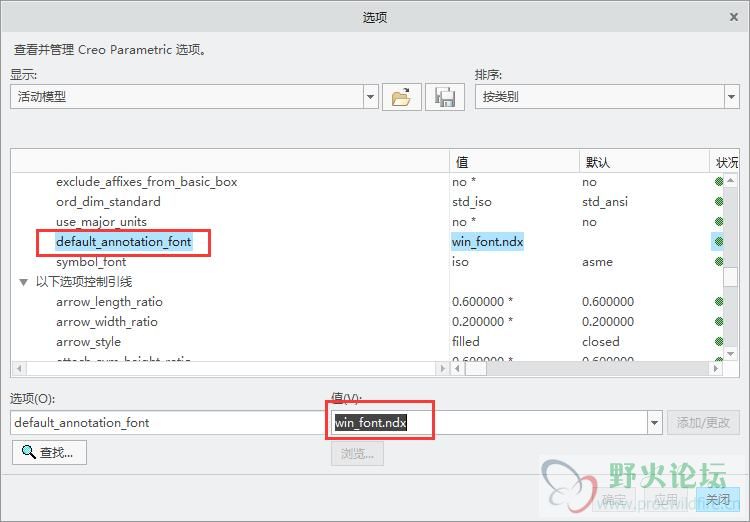Click the vertical scrollbar thumb
This screenshot has width=750, height=522.
tap(730, 277)
